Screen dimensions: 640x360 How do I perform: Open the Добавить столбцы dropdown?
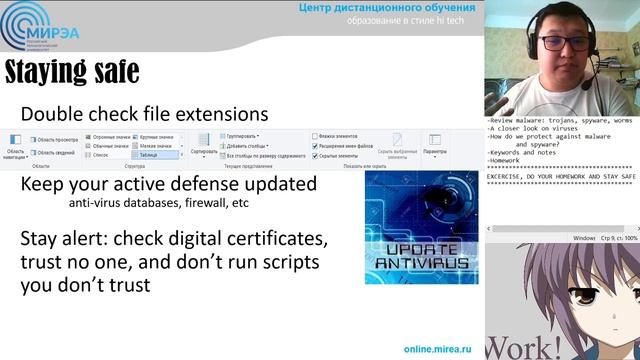click(x=244, y=146)
